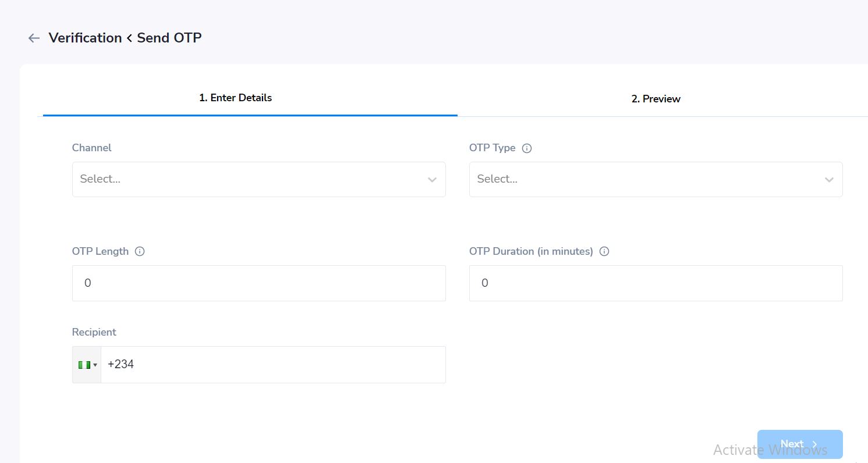
Task: Click the blue underline below Enter Details
Action: (x=250, y=115)
